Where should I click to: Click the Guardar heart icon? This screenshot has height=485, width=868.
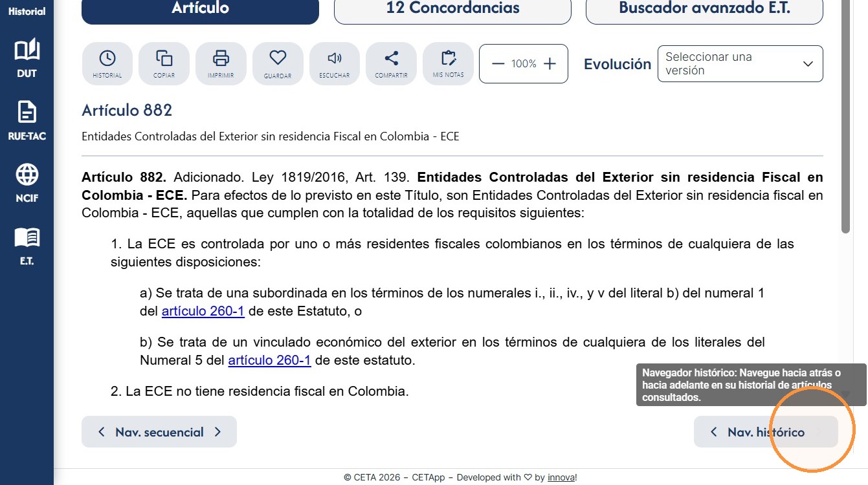(x=278, y=63)
